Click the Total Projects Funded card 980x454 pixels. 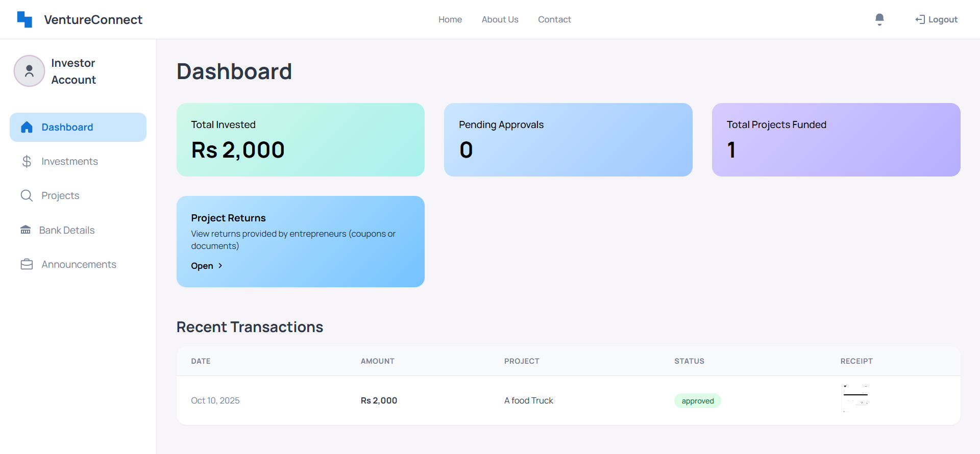pyautogui.click(x=836, y=140)
